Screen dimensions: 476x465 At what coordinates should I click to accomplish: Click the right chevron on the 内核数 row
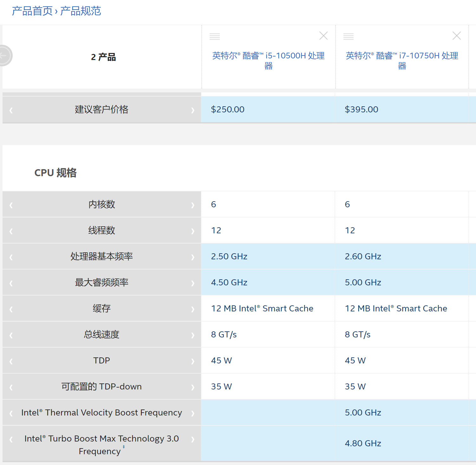pyautogui.click(x=193, y=204)
